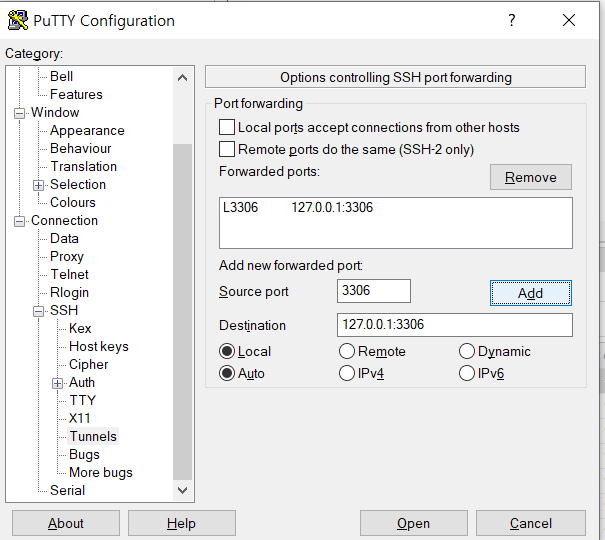
Task: Open the Telnet category
Action: click(69, 274)
